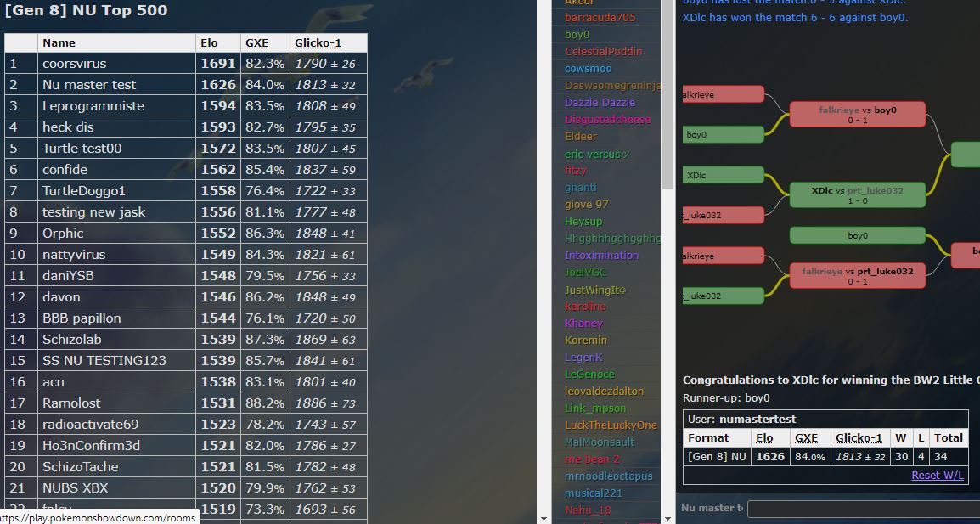
Task: Select Ramolost in the ladder
Action: [x=71, y=403]
